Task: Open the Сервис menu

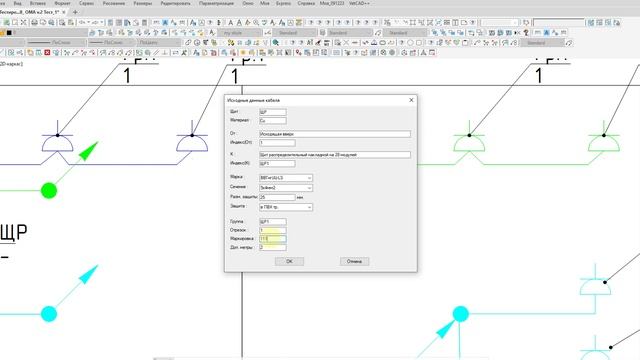Action: coord(86,3)
